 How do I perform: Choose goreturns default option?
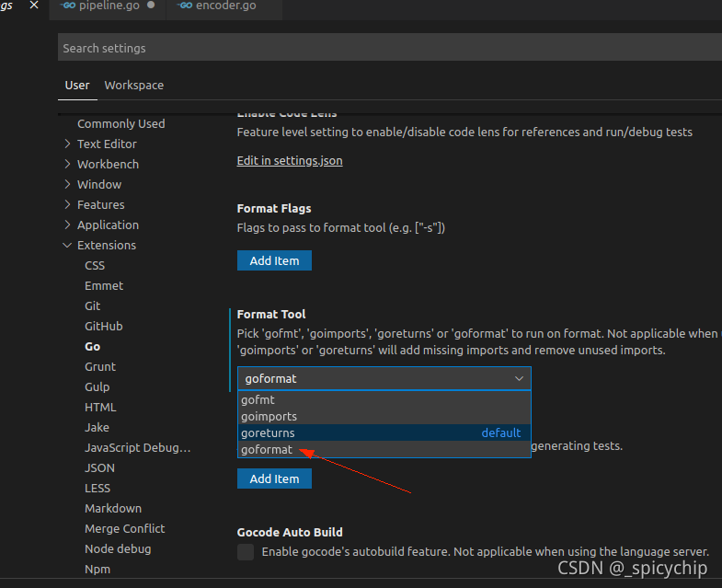[384, 432]
